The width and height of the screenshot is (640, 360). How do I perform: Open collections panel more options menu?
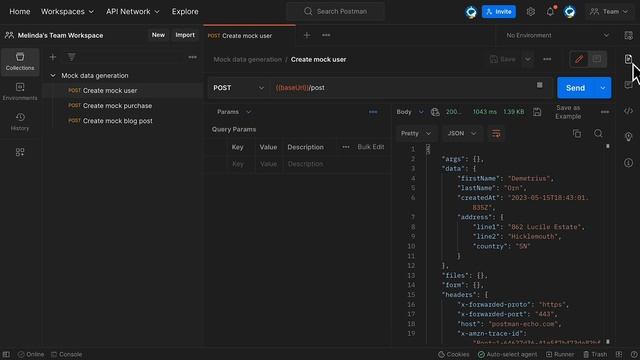[x=192, y=57]
